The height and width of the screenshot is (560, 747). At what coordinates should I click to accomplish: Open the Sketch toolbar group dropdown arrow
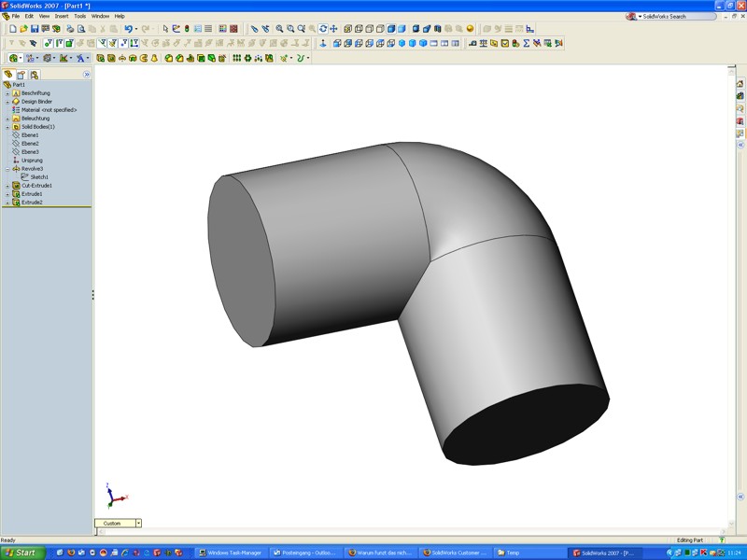37,58
